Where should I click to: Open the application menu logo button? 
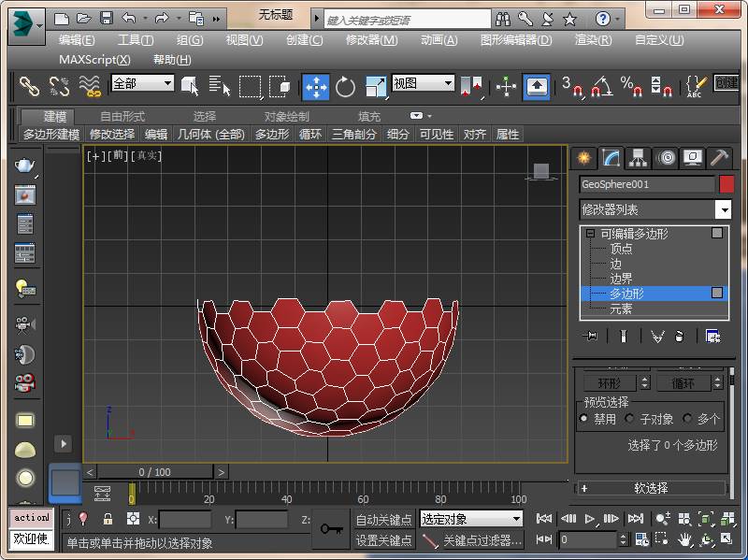click(26, 26)
